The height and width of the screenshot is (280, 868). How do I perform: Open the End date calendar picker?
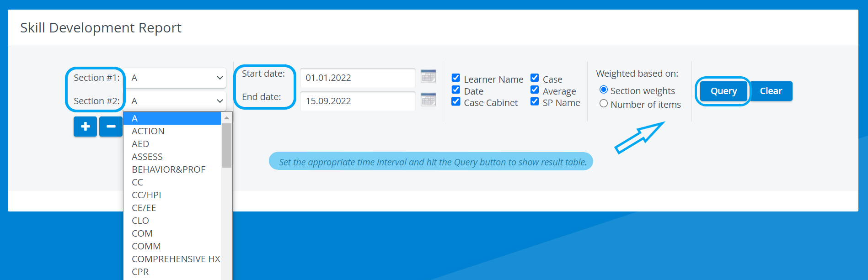pos(428,100)
